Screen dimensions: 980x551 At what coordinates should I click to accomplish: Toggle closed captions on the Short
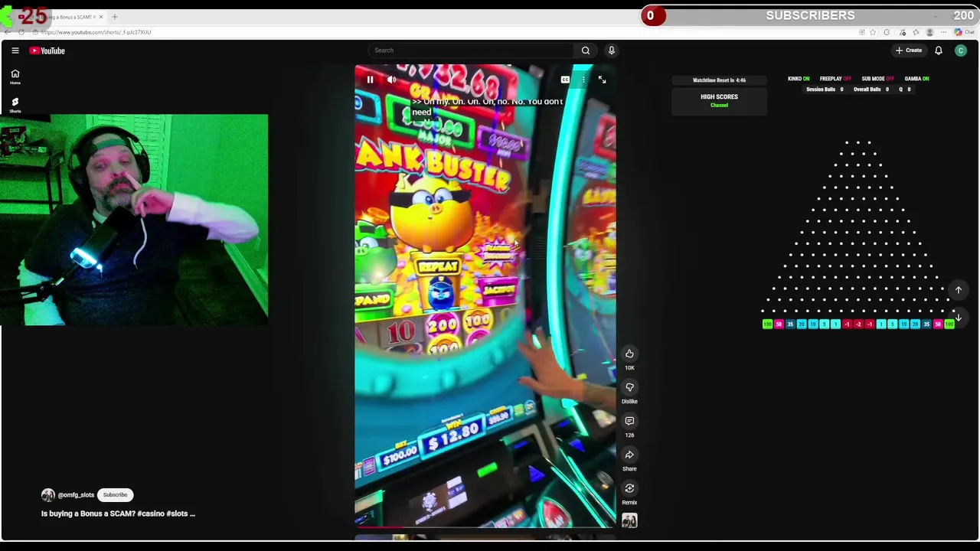tap(565, 80)
